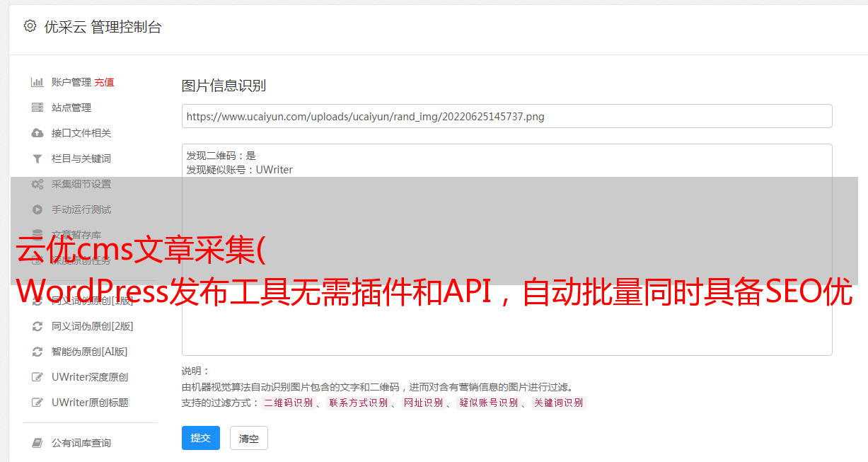Click the server icon for 站点管理
This screenshot has height=462, width=868.
point(37,108)
